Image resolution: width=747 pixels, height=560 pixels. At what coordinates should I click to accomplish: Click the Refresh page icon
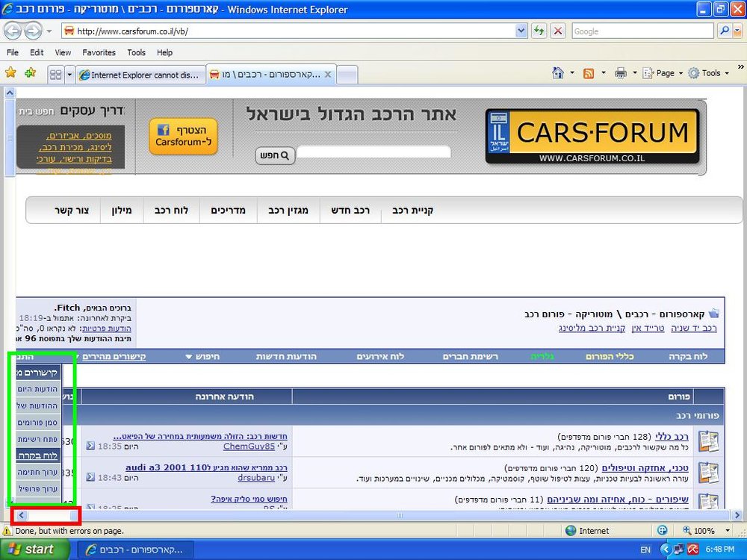pos(539,31)
